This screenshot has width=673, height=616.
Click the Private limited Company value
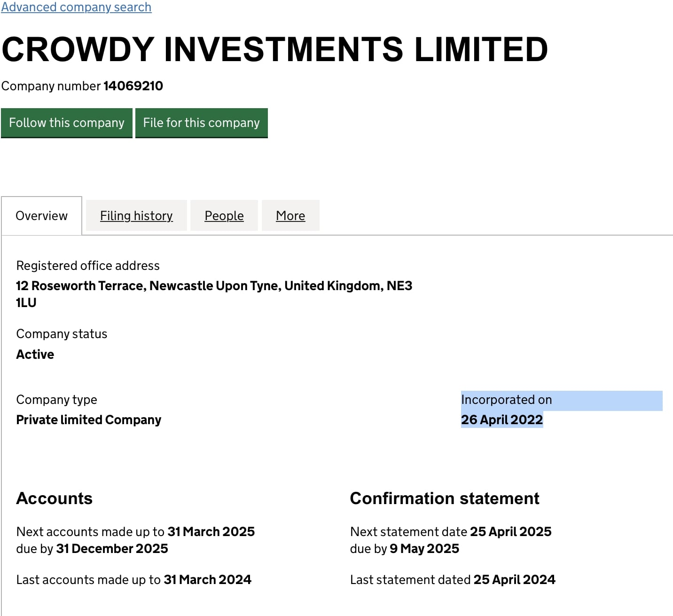pos(89,420)
